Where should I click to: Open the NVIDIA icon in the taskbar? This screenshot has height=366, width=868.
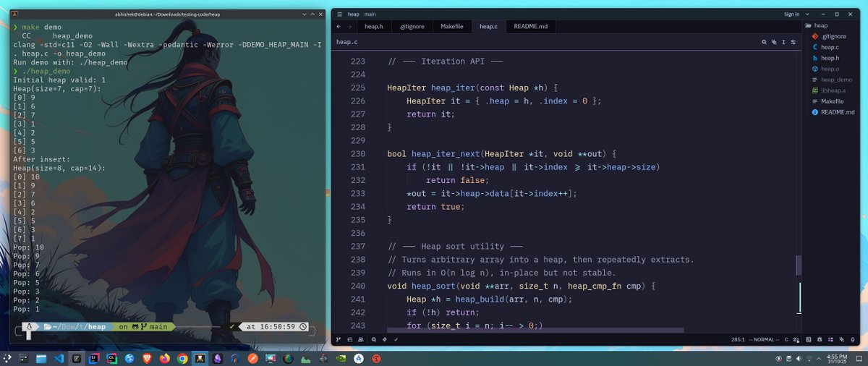coord(341,358)
